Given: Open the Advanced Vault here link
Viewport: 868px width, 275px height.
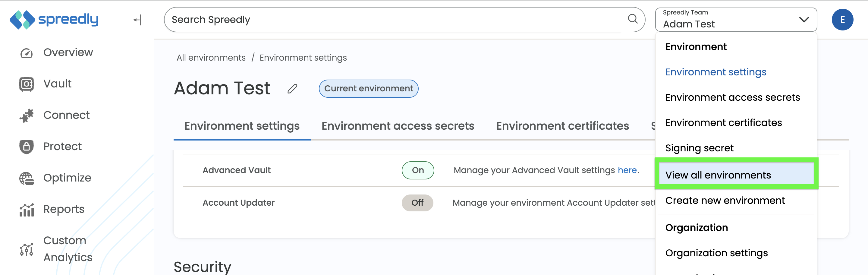Looking at the screenshot, I should click(627, 170).
